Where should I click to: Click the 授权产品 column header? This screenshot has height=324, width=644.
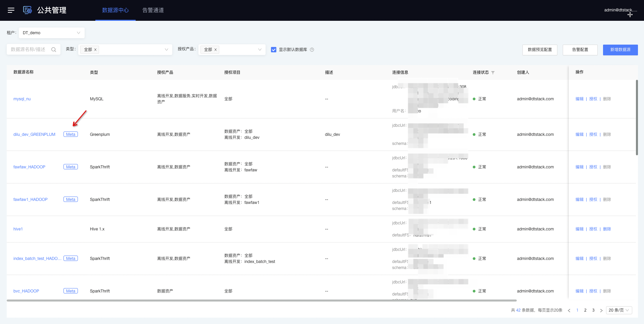tap(165, 72)
